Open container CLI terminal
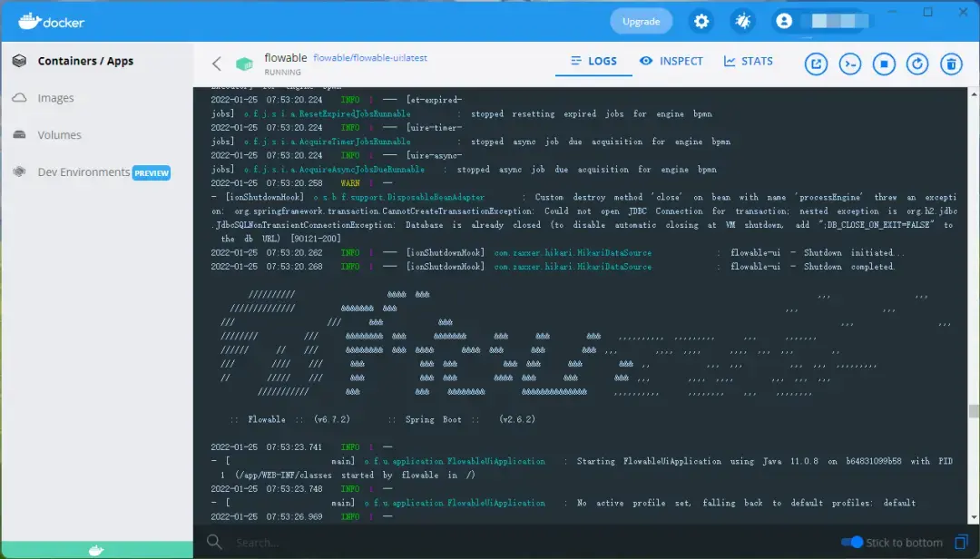The image size is (980, 559). click(850, 64)
